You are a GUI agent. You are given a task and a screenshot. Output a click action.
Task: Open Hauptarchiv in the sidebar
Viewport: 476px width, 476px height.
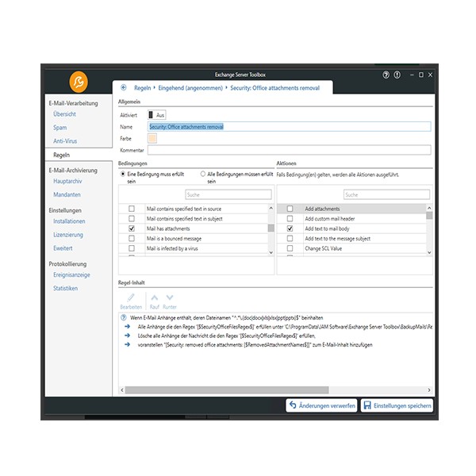pos(67,181)
